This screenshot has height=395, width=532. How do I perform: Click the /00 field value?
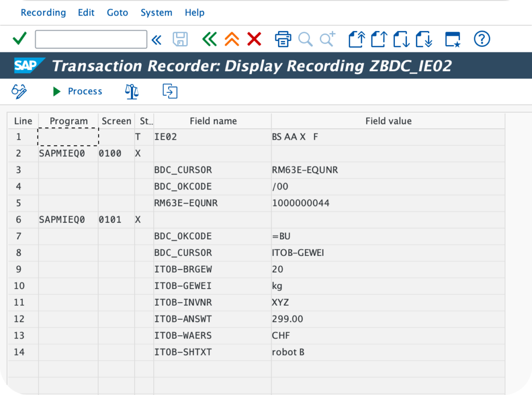coord(388,186)
